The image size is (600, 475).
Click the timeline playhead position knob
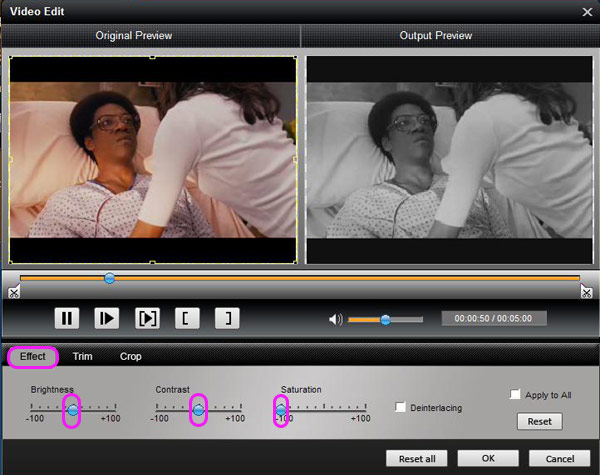pyautogui.click(x=110, y=278)
